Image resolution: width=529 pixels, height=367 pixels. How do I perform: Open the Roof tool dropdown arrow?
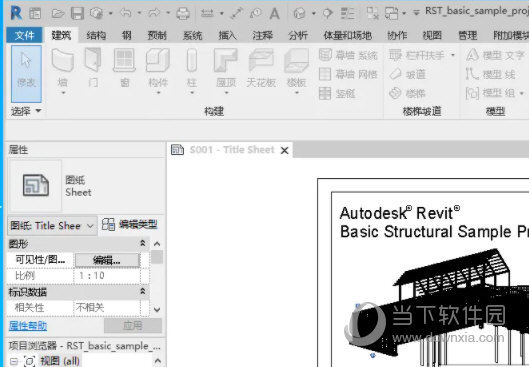(x=226, y=93)
